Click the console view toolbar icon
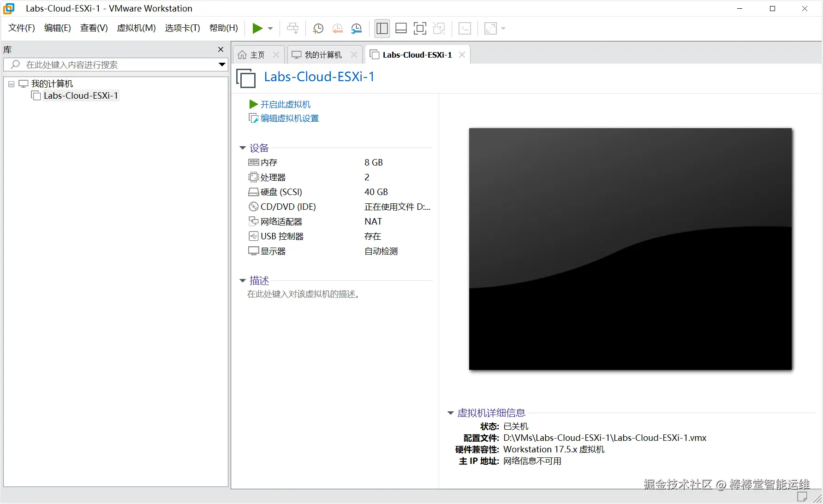This screenshot has width=823, height=504. point(465,29)
